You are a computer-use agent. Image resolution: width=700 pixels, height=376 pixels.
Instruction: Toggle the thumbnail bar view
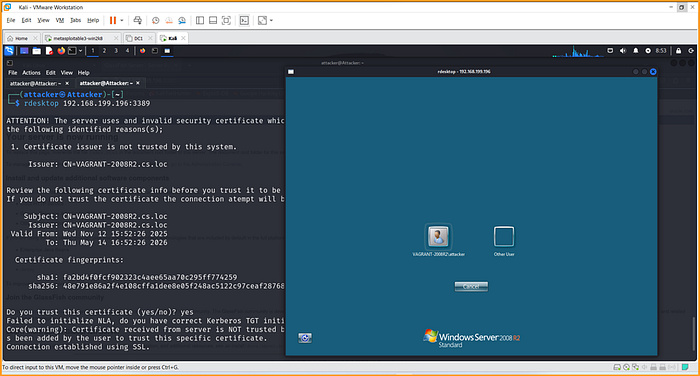point(213,21)
